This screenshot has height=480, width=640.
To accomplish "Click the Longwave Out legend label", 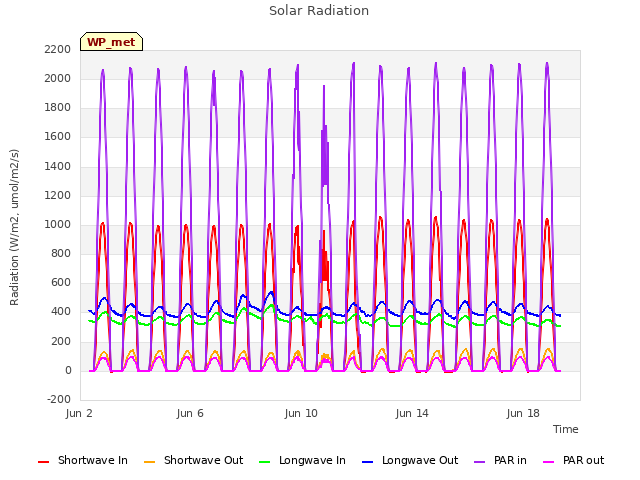I will click(420, 460).
